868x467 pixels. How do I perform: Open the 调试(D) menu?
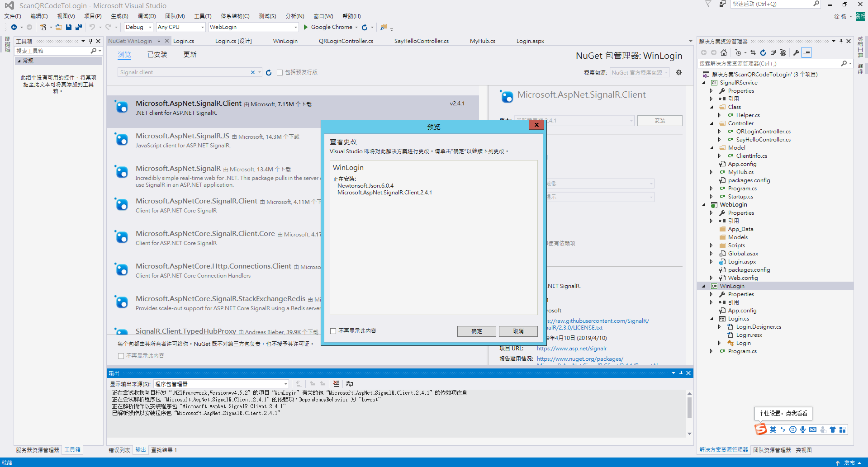pyautogui.click(x=147, y=16)
